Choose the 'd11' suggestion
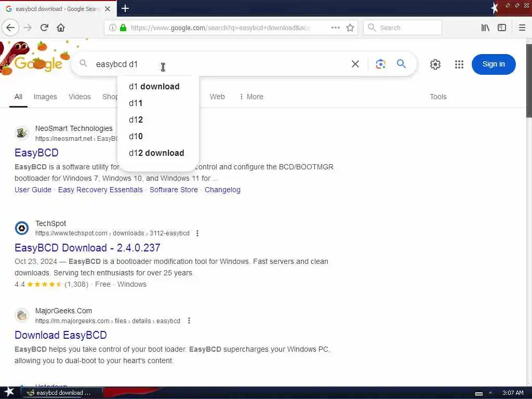The image size is (532, 399). [x=158, y=103]
